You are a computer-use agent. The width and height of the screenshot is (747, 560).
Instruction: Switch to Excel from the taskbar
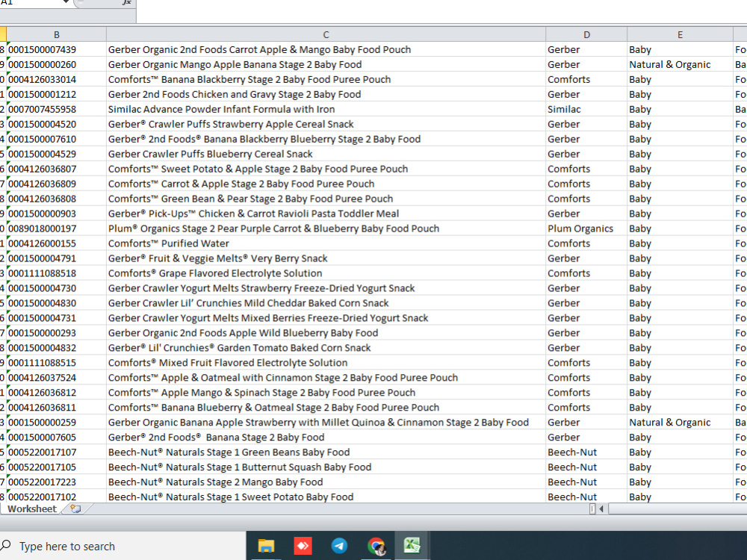[412, 546]
